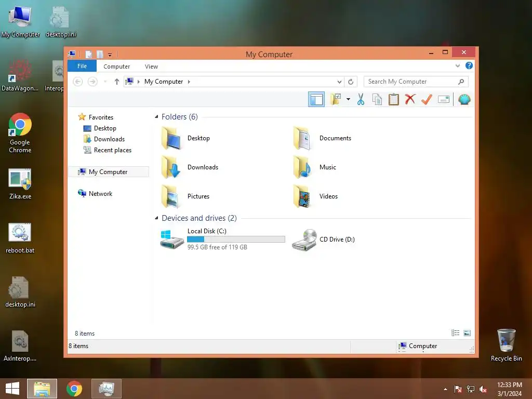Click the Properties quick access icon
The image size is (532, 399).
pos(88,54)
